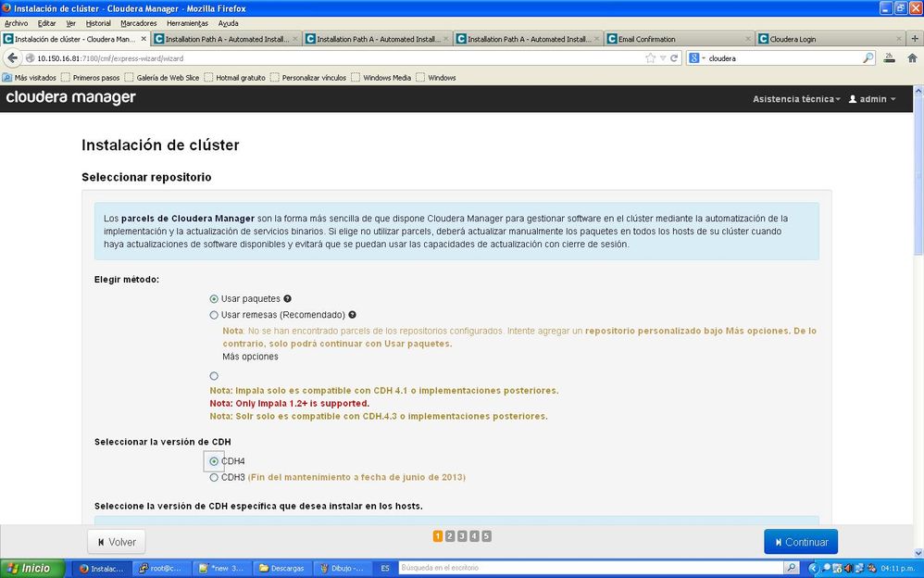Open the Google search engine selector dropdown
Screen dimensions: 924x578
click(696, 57)
